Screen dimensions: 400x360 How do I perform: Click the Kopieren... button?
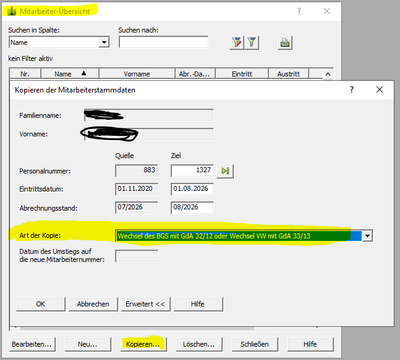click(x=143, y=344)
